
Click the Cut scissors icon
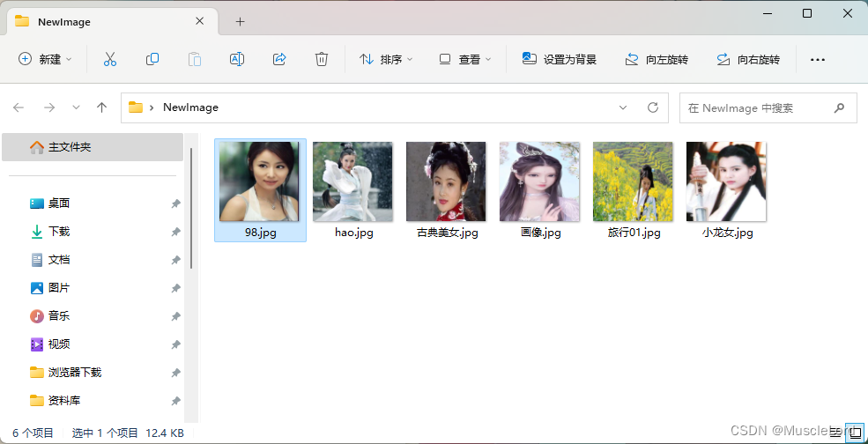(110, 59)
